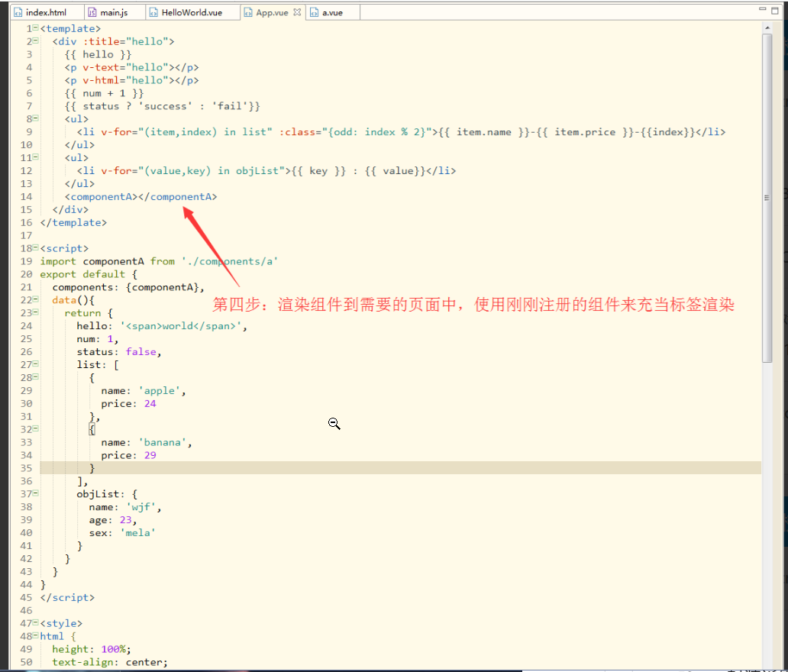Click the 'height: 100%;' CSS line

click(92, 649)
